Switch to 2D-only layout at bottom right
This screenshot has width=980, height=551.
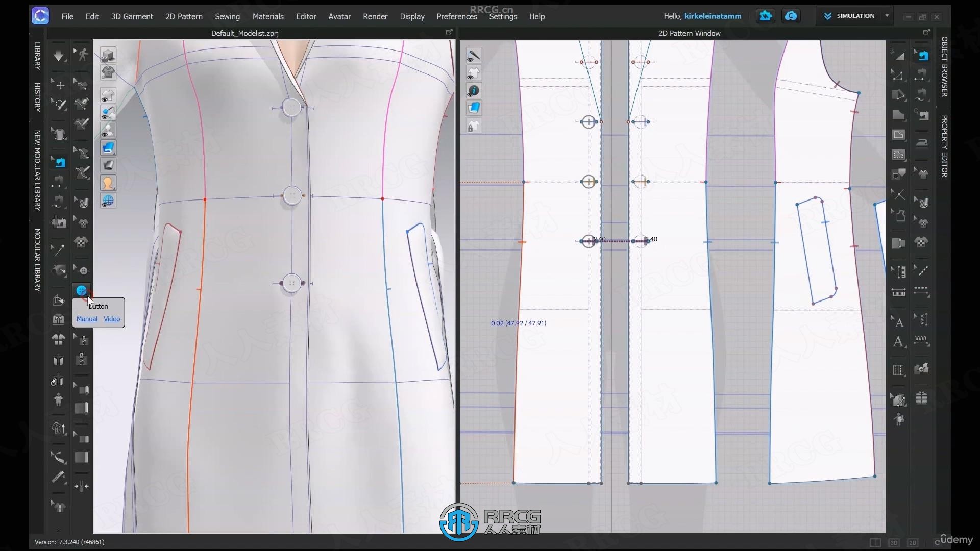coord(913,542)
